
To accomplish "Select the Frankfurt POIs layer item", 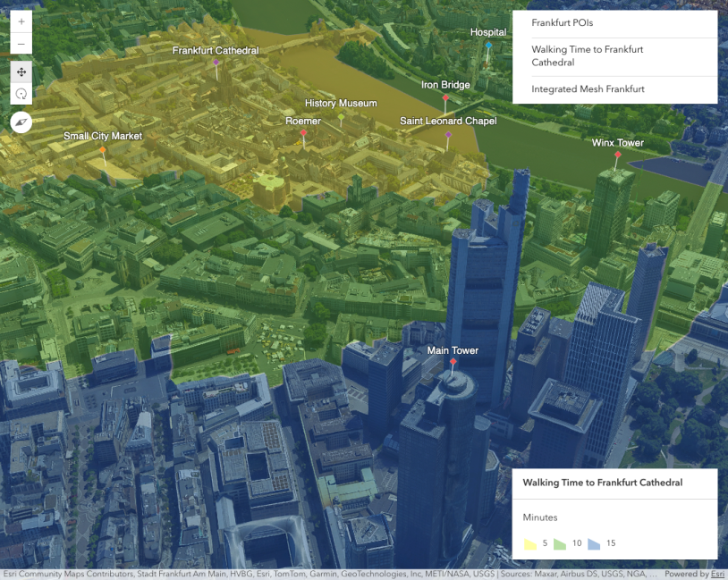I will (x=562, y=23).
